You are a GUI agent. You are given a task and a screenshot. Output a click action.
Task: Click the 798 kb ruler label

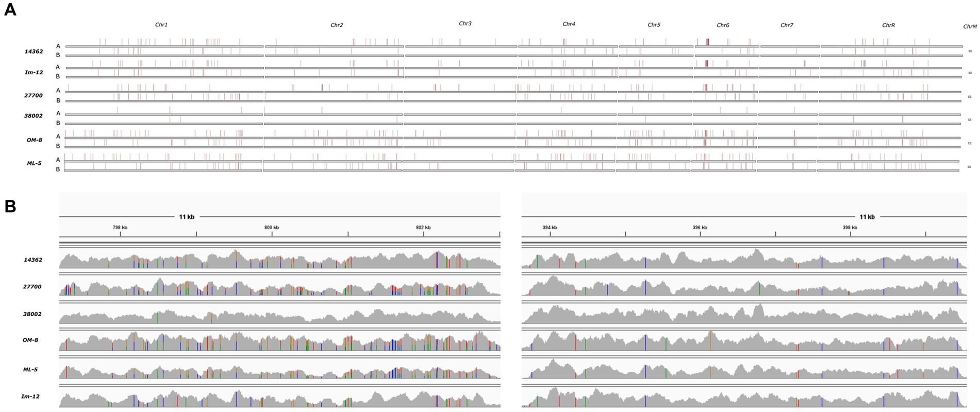pos(120,227)
